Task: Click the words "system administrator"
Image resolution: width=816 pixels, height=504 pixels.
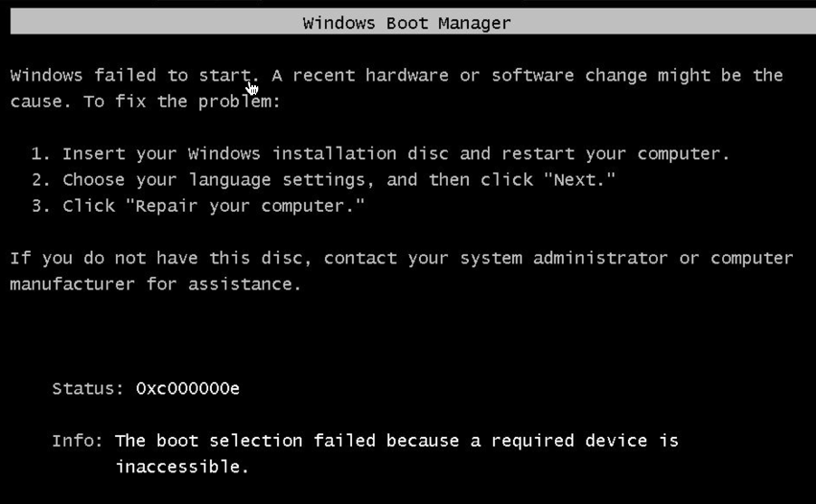Action: tap(564, 259)
